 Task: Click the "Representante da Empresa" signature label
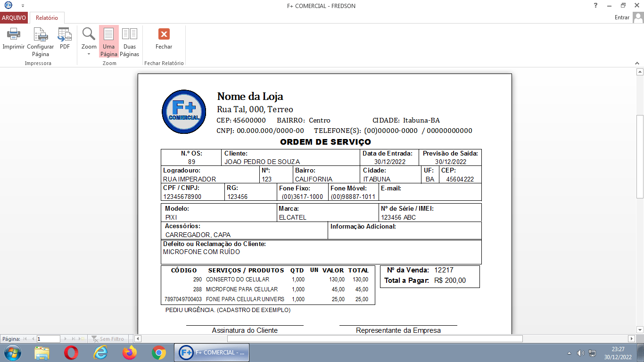(398, 330)
